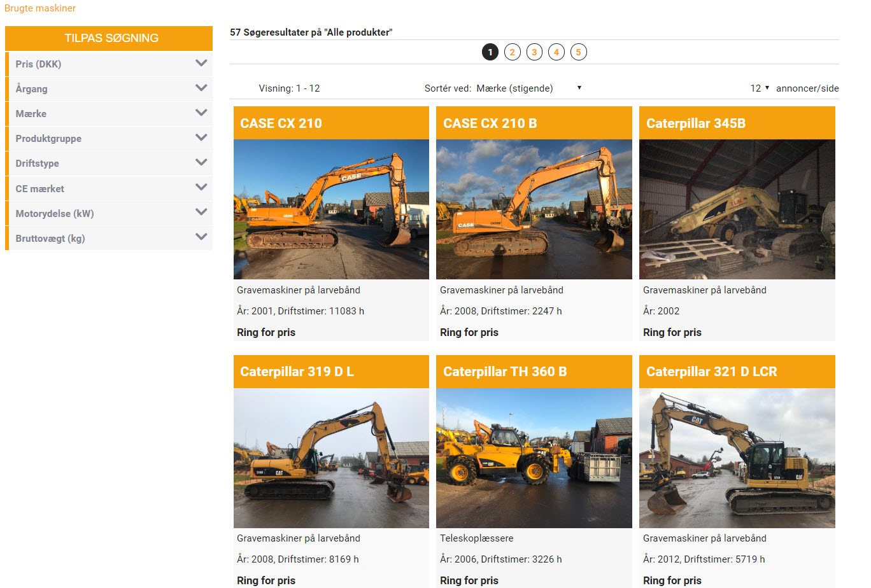Click the '57 Søgeresultater' heading text

point(311,32)
